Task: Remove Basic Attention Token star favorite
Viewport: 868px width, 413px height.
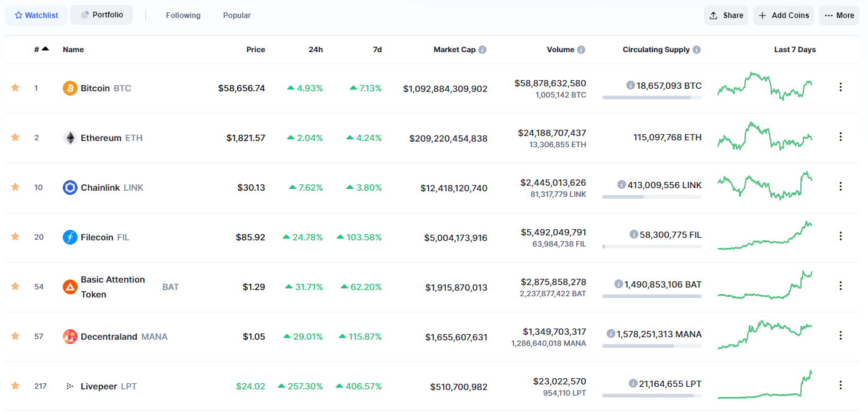Action: pos(16,286)
